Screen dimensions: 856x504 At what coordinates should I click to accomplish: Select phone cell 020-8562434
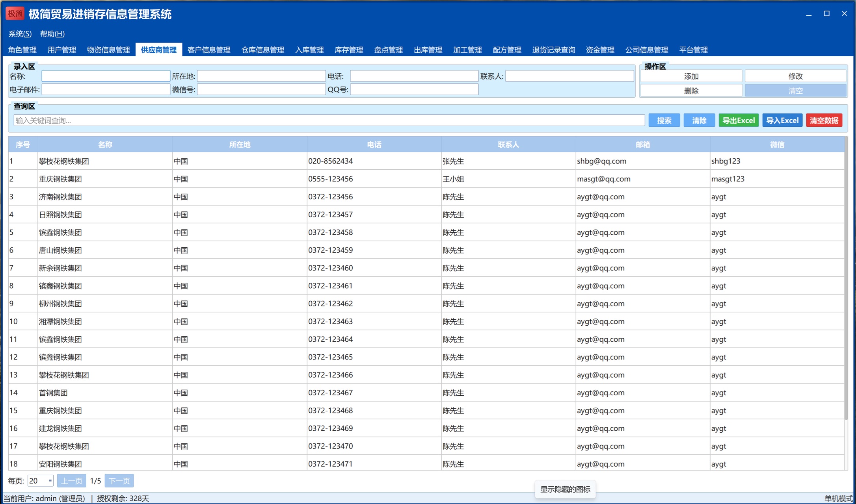(374, 161)
